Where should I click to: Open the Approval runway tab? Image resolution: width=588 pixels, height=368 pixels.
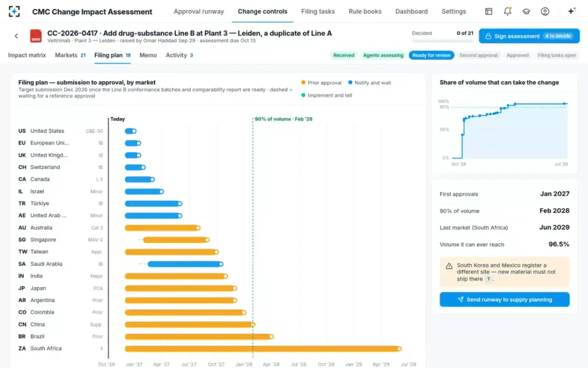point(199,11)
